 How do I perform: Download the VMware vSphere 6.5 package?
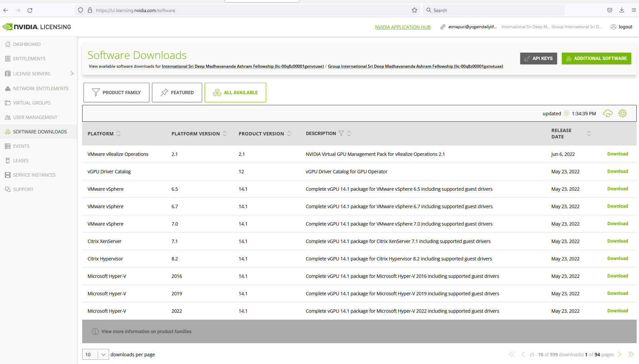pos(618,189)
